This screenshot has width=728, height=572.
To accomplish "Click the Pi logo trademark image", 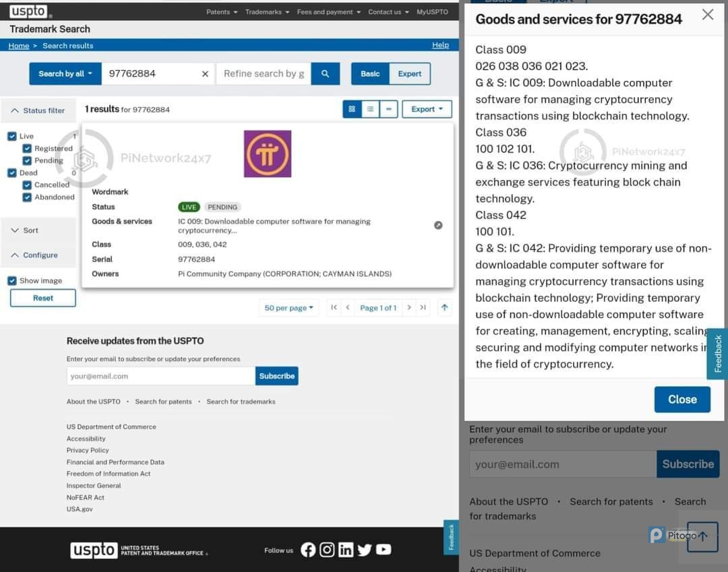I will pyautogui.click(x=268, y=154).
